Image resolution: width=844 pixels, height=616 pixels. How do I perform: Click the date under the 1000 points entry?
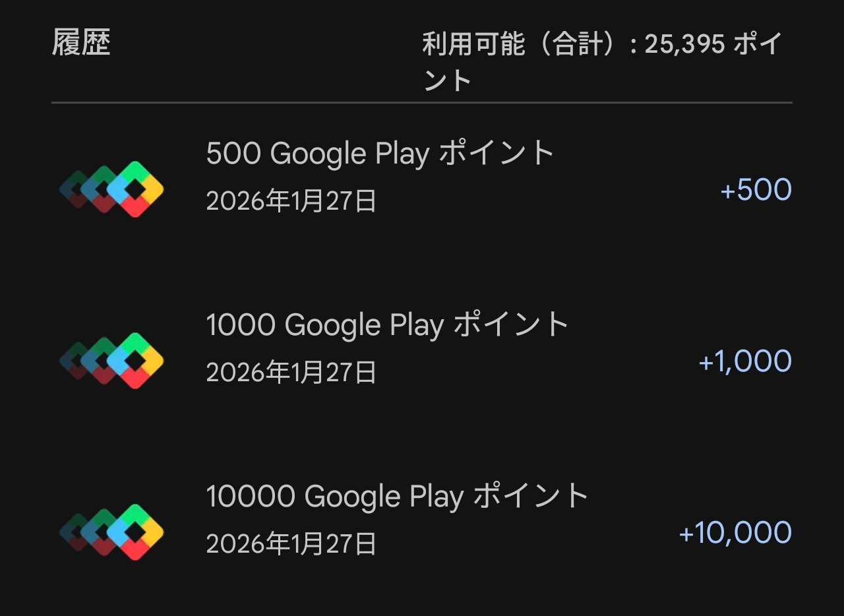pyautogui.click(x=291, y=373)
